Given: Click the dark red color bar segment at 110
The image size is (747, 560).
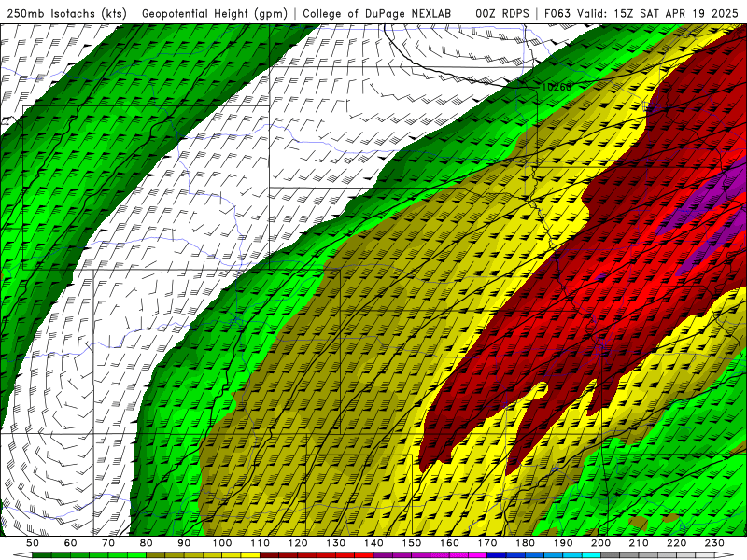Looking at the screenshot, I should point(269,555).
